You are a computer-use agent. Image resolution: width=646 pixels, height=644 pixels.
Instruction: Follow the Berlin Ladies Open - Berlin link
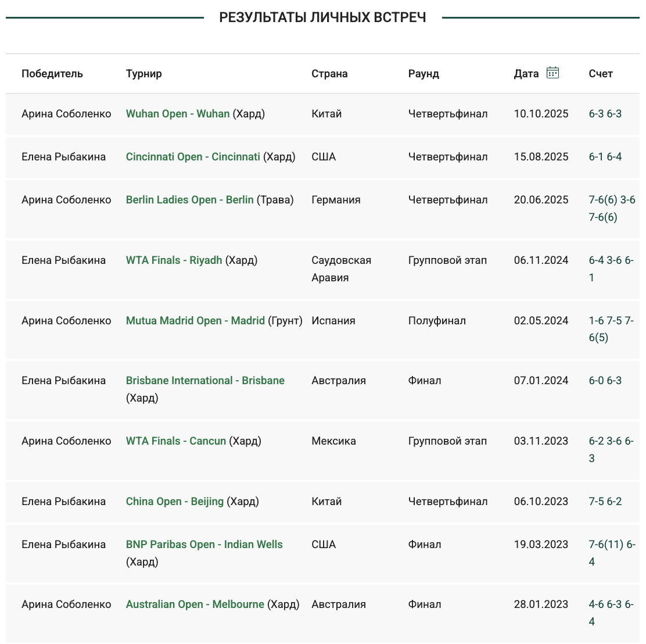190,200
